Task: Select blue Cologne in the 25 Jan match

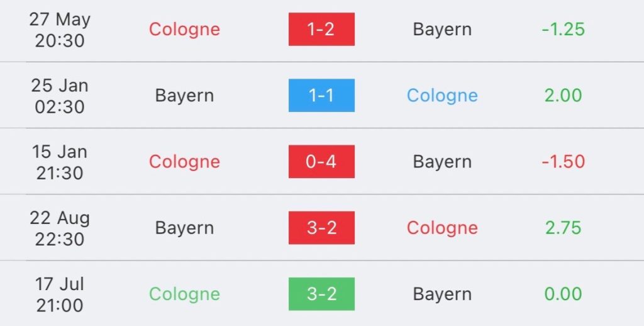Action: (x=442, y=96)
